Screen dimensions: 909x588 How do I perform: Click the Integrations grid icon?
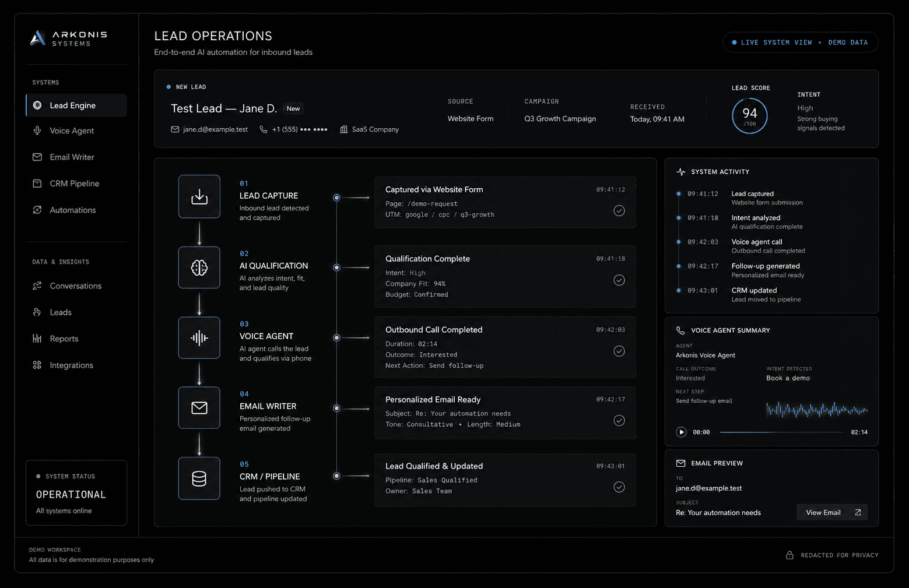point(37,365)
